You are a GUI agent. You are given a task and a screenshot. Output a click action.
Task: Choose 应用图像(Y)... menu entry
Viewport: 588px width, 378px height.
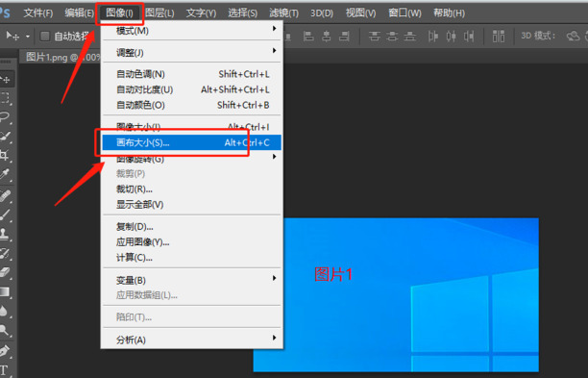(x=191, y=242)
